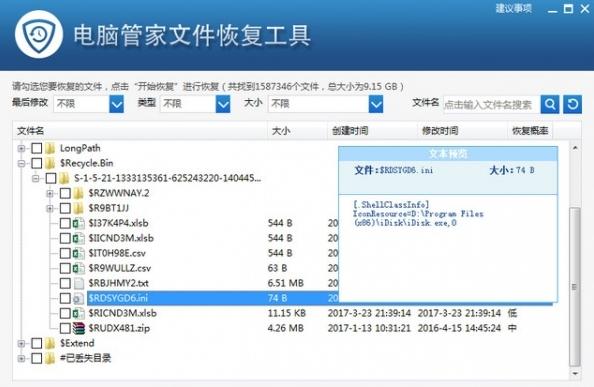Select the checkbox for $RBJHMY2.txt
This screenshot has height=387, width=594.
(x=65, y=283)
